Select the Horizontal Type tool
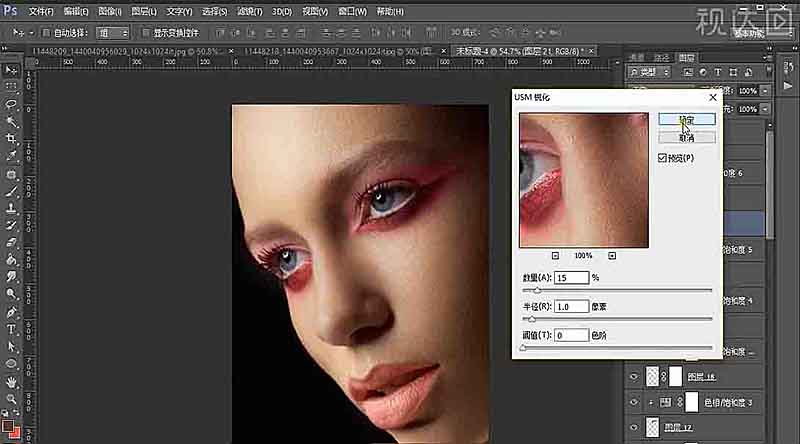Screen dimensions: 800x444 pos(11,329)
